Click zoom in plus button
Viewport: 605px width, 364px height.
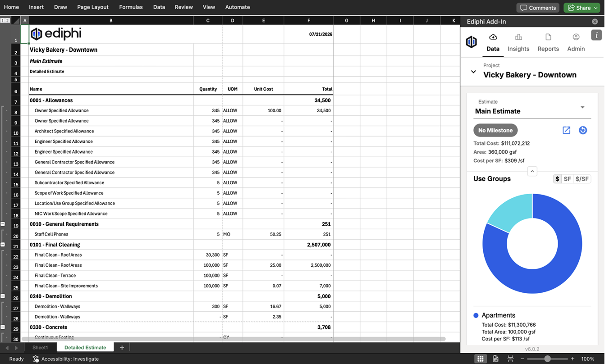pos(573,359)
